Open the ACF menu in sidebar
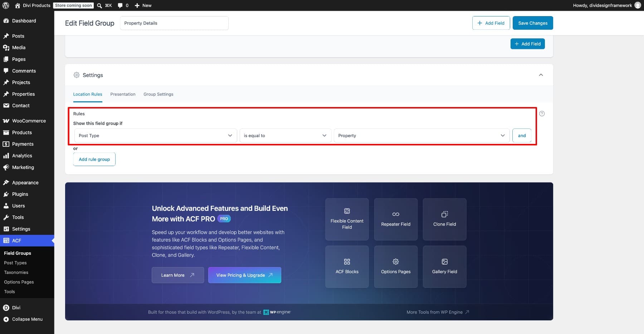The width and height of the screenshot is (644, 334). click(27, 241)
